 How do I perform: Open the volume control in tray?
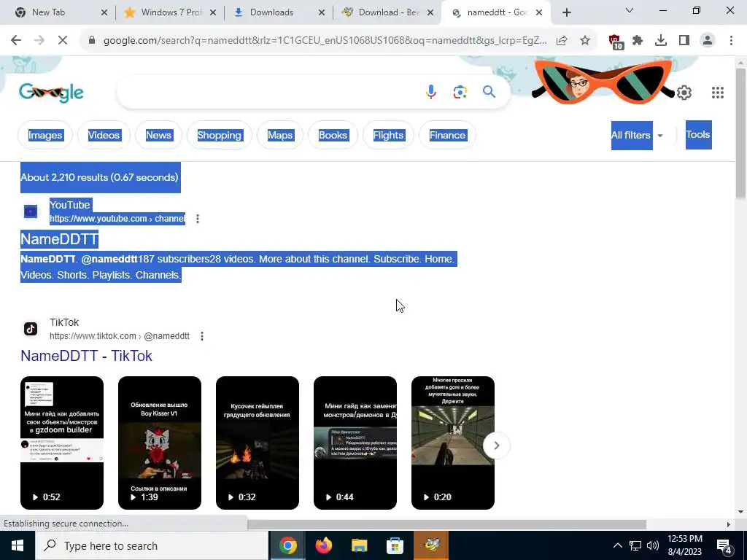coord(653,545)
